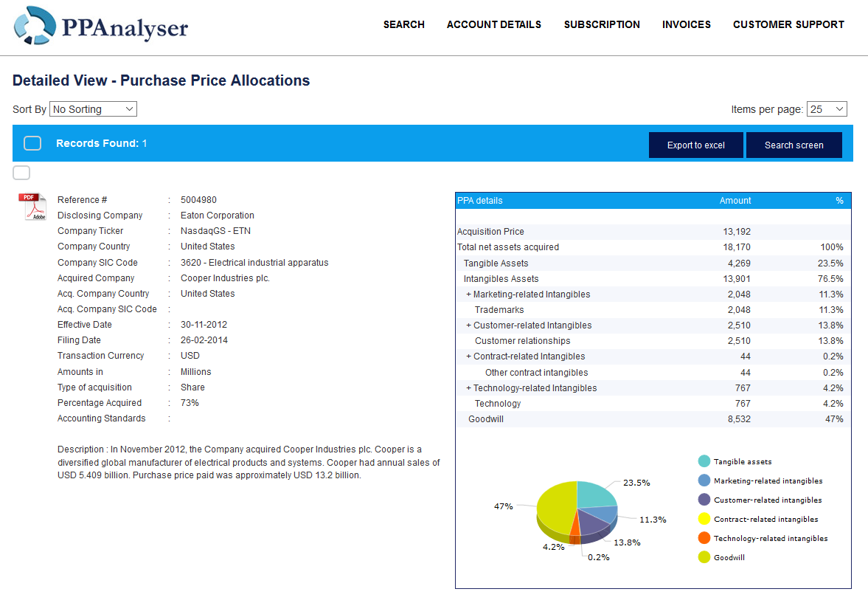Open ACCOUNT DETAILS menu

click(x=494, y=25)
